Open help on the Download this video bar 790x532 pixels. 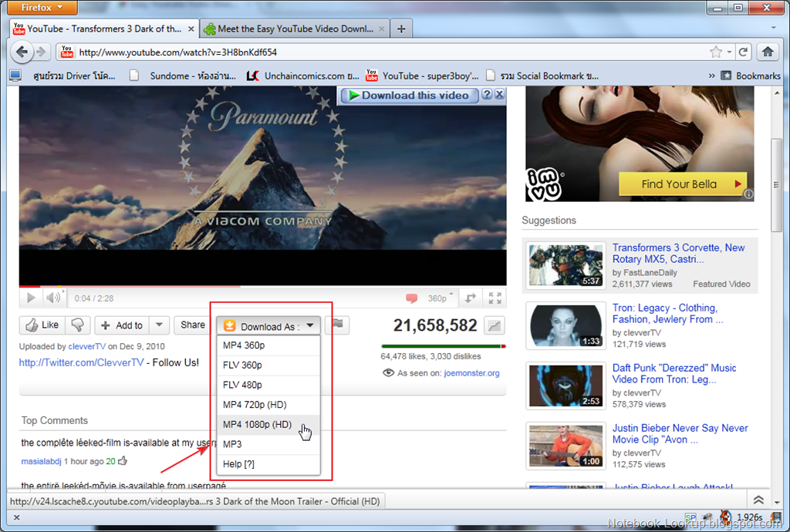[x=487, y=94]
